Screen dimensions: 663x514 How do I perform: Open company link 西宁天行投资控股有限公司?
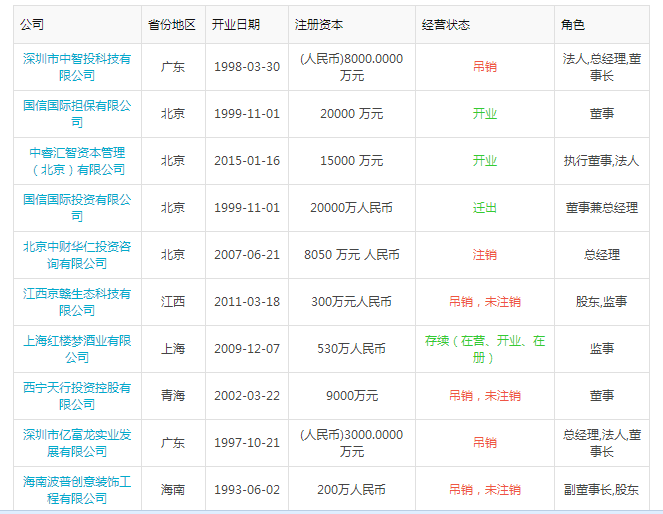pos(77,396)
